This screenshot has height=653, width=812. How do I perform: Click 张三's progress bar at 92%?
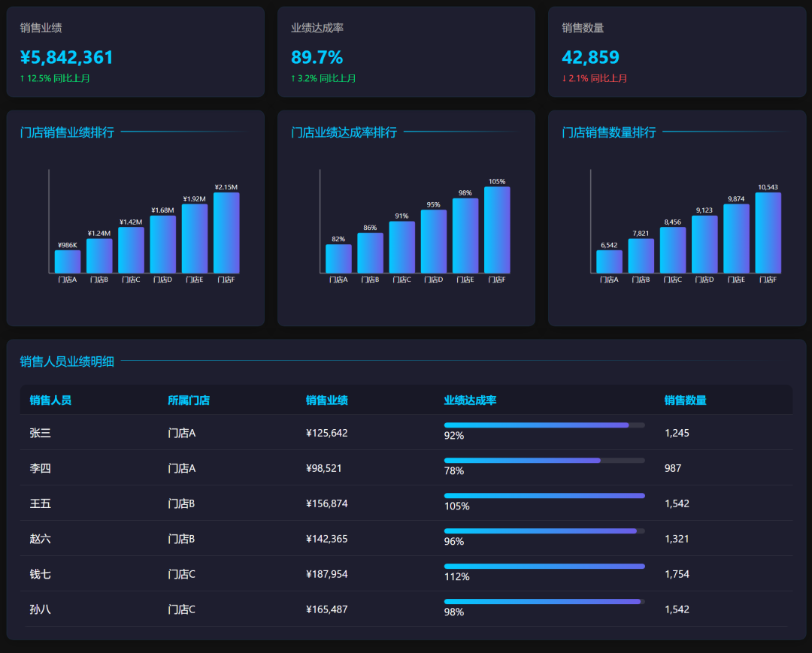544,425
